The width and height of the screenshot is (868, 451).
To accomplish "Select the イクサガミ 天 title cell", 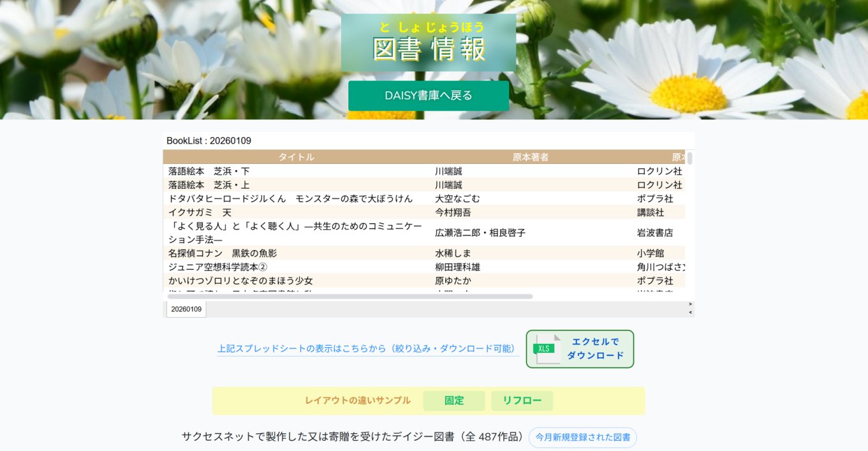I will click(x=200, y=212).
